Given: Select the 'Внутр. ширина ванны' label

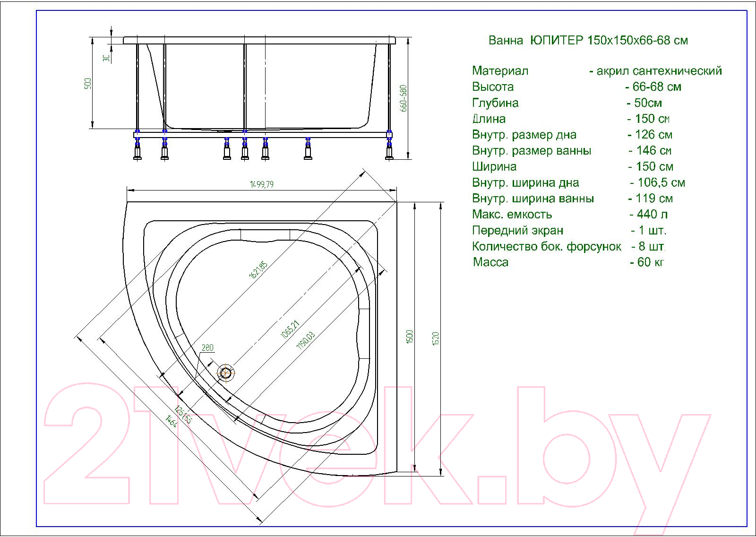Looking at the screenshot, I should tap(533, 199).
